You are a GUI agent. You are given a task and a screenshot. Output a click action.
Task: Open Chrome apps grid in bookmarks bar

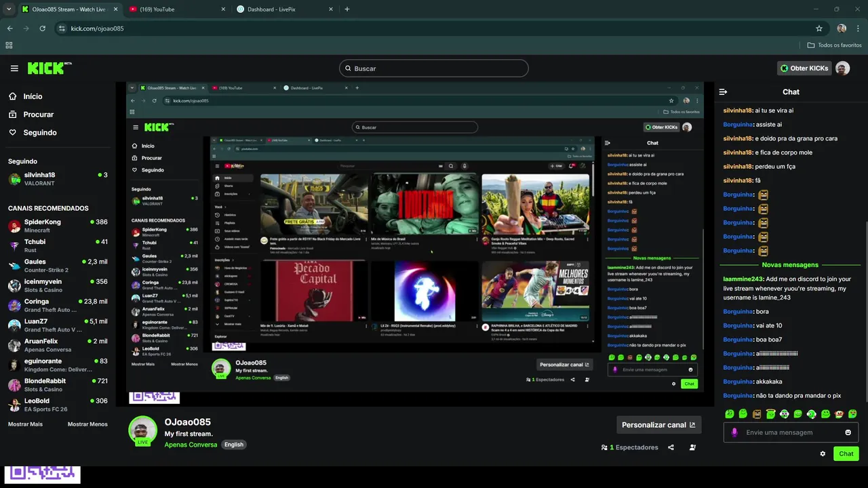click(9, 45)
